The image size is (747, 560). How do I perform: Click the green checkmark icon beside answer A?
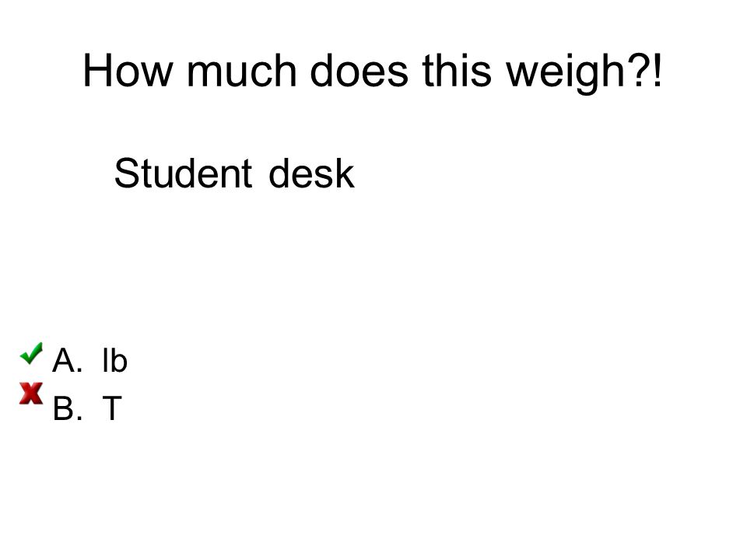click(31, 353)
